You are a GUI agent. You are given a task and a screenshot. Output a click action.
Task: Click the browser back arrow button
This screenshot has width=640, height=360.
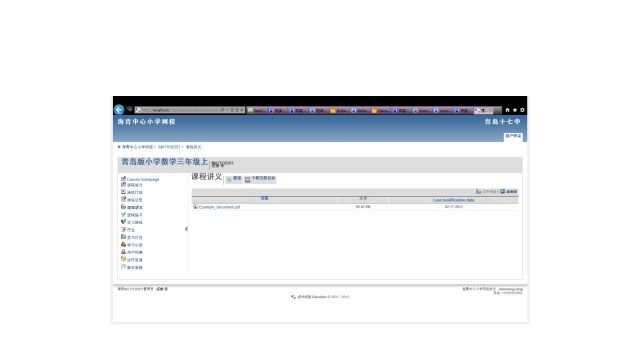click(x=119, y=110)
